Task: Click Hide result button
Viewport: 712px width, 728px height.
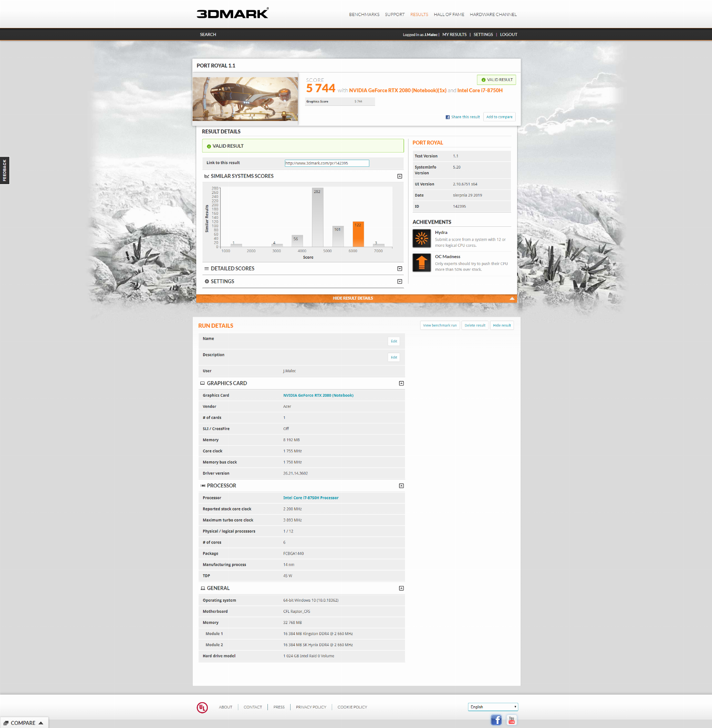Action: pos(502,326)
